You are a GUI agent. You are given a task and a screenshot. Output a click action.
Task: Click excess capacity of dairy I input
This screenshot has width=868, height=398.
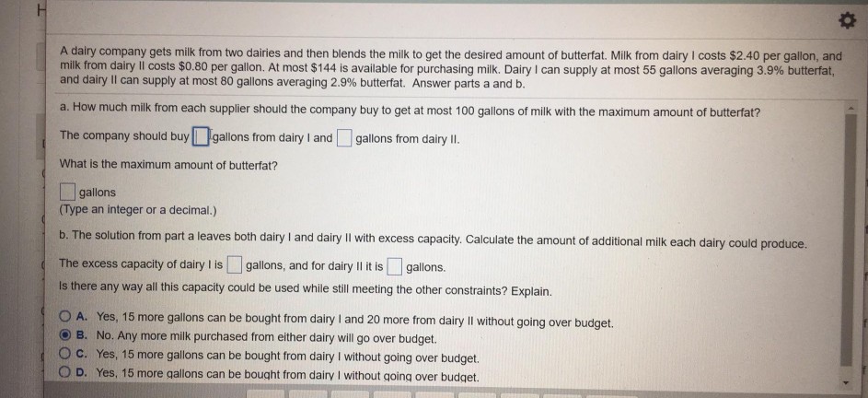tap(234, 267)
